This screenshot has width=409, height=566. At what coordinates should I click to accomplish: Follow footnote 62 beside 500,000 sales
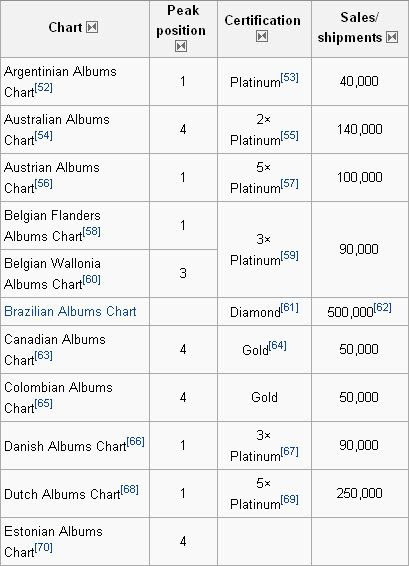click(x=382, y=307)
